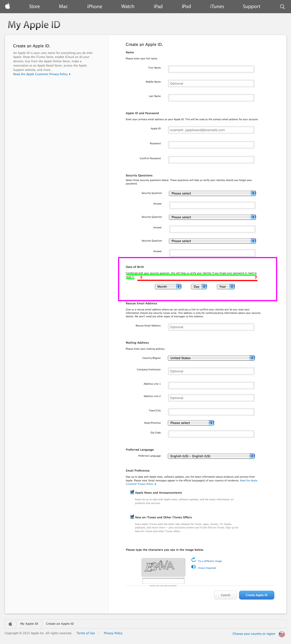Focus the Confirm Password field

tap(211, 160)
